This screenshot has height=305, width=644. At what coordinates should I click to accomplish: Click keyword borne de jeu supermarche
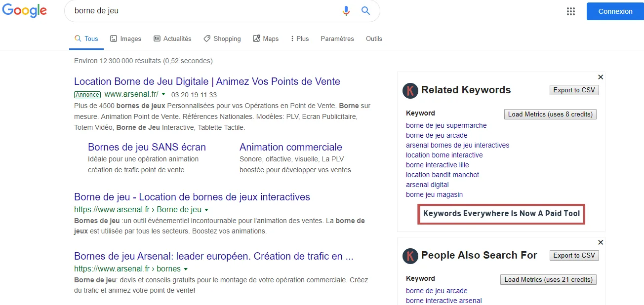pos(446,125)
